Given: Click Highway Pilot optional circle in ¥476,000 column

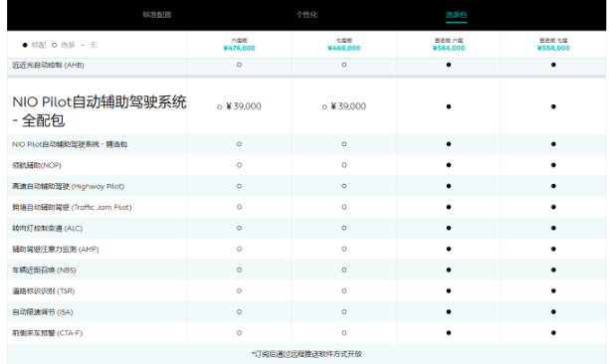Looking at the screenshot, I should click(239, 186).
